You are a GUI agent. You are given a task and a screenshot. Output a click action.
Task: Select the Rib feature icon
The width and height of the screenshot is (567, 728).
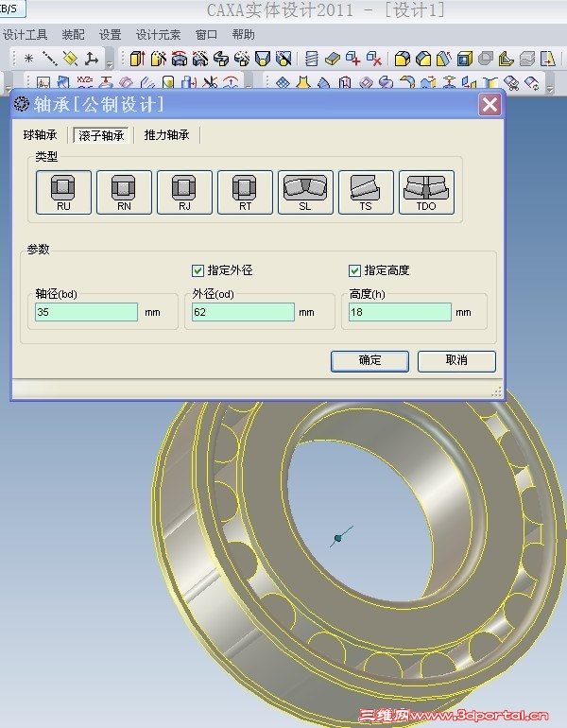(506, 59)
